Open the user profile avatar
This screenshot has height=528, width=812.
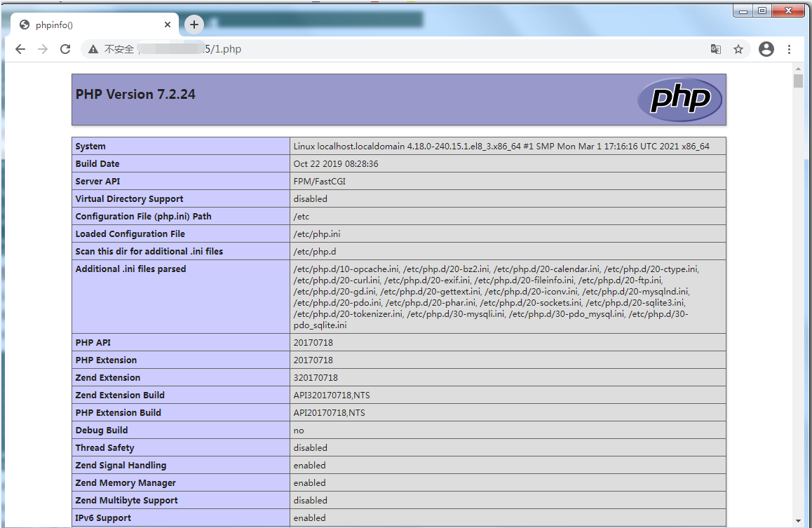[x=766, y=49]
